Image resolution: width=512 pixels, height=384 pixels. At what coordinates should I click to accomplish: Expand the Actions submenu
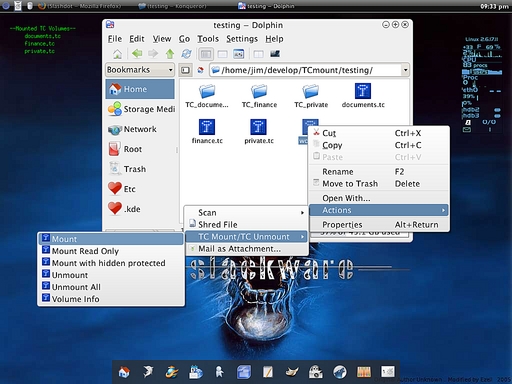[x=379, y=210]
